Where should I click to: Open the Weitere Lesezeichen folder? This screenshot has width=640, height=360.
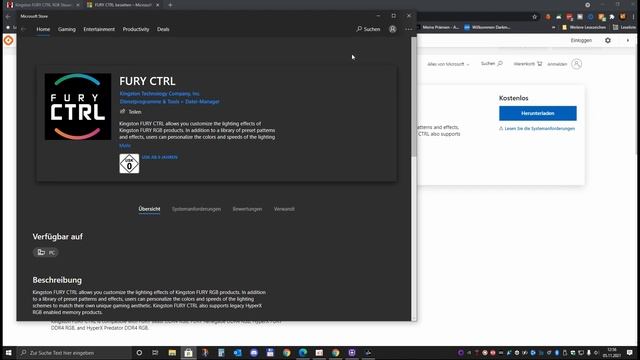(x=584, y=27)
